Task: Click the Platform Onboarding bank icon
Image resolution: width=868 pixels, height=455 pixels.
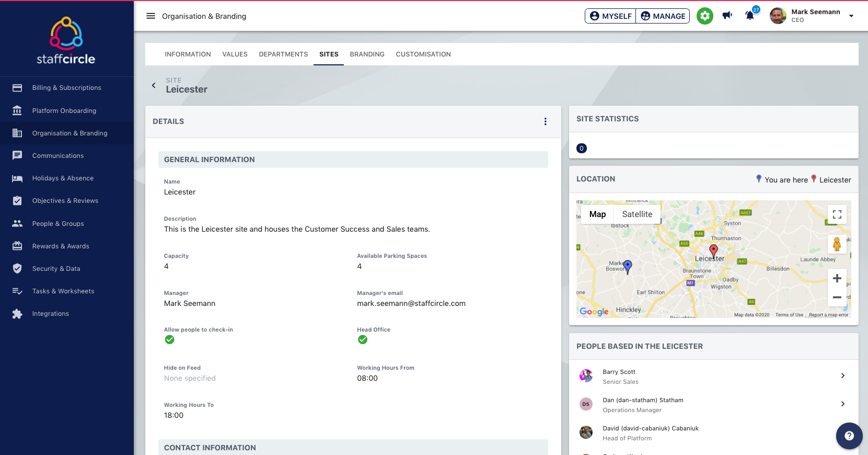Action: tap(17, 110)
